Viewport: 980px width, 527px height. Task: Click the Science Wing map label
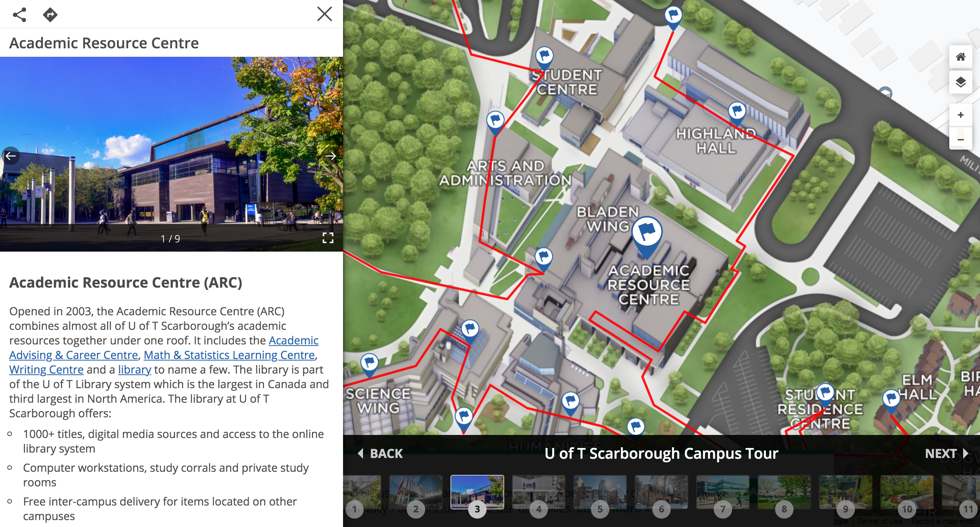click(x=378, y=401)
